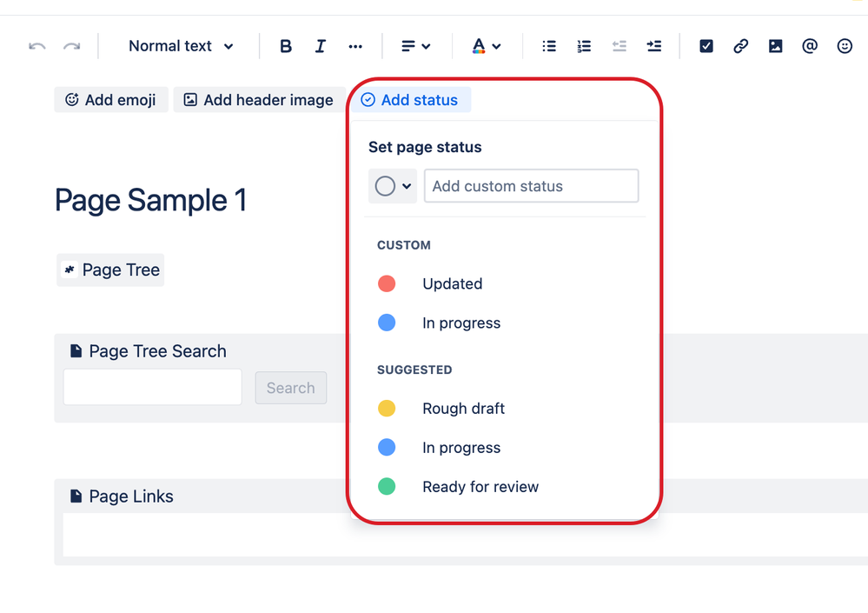The width and height of the screenshot is (868, 613).
Task: Insert a link
Action: tap(740, 46)
